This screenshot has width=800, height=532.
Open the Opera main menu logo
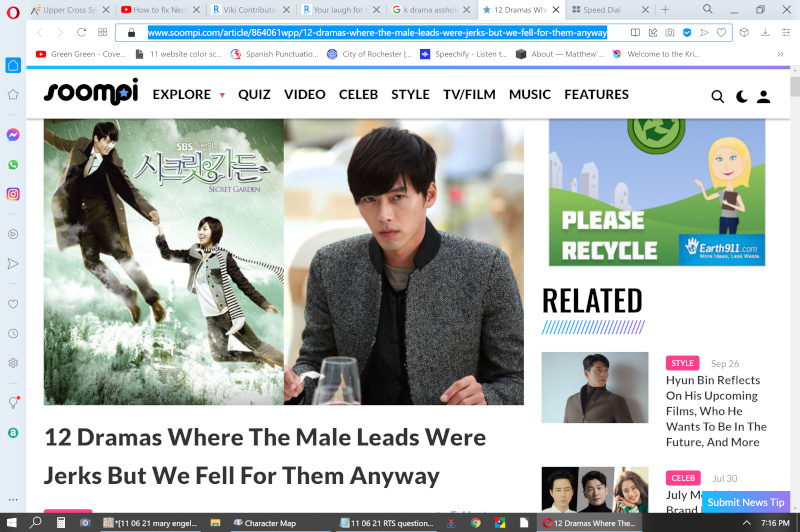tap(13, 11)
